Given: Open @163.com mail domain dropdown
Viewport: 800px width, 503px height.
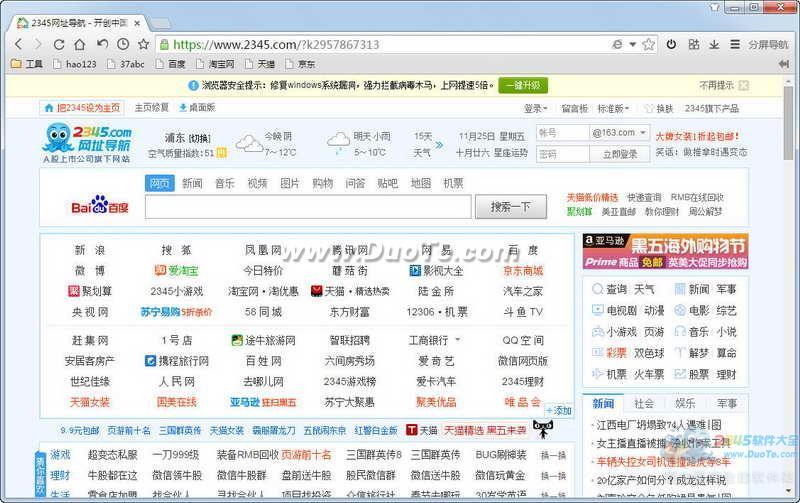Looking at the screenshot, I should [619, 133].
